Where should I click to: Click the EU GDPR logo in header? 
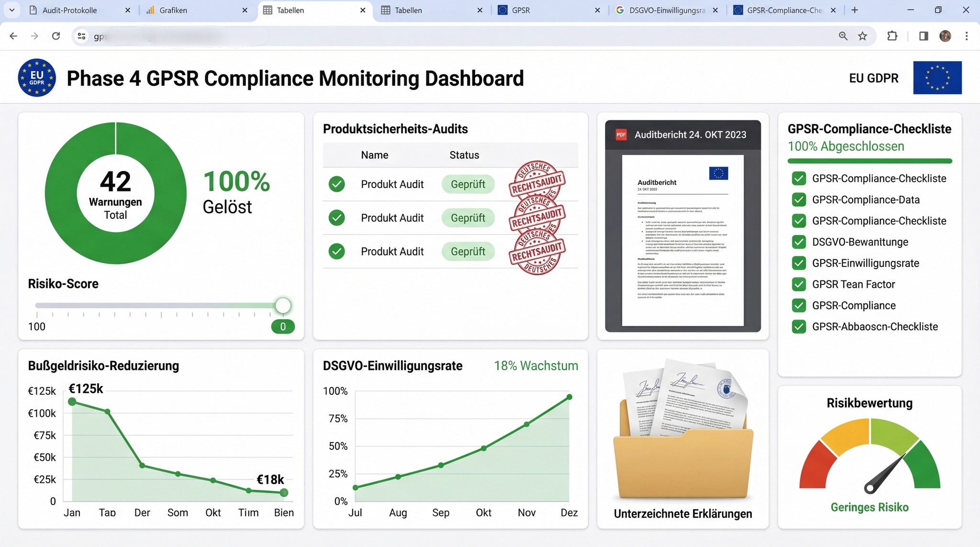[37, 78]
